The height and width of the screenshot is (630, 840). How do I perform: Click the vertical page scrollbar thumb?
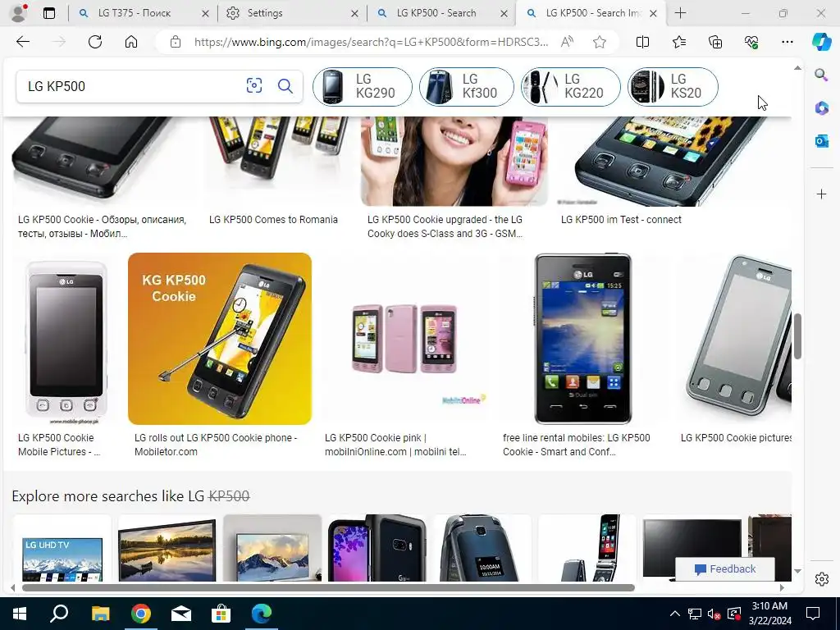pos(797,336)
